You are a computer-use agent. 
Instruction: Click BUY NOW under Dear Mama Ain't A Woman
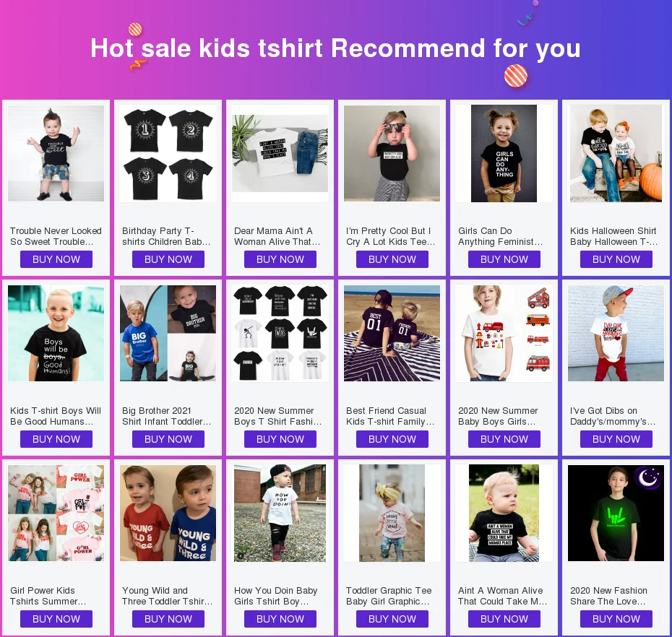coord(280,259)
